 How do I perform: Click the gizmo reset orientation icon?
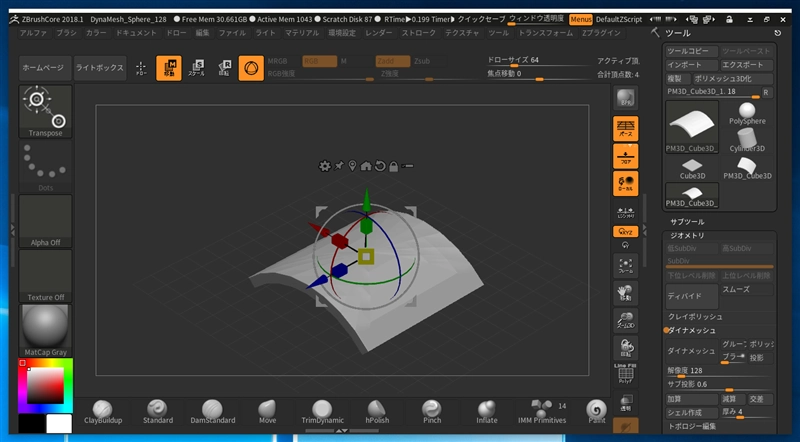pyautogui.click(x=380, y=166)
